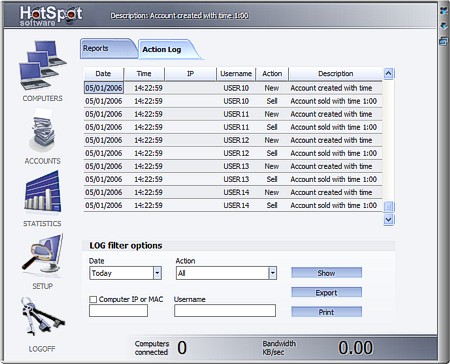This screenshot has height=364, width=450.
Task: Click the Logoff keys icon
Action: 42,316
